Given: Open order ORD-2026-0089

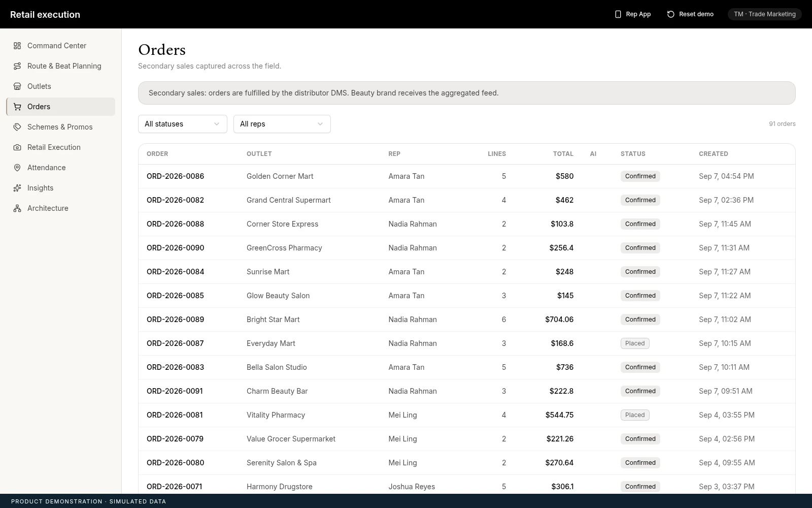Looking at the screenshot, I should pyautogui.click(x=175, y=320).
